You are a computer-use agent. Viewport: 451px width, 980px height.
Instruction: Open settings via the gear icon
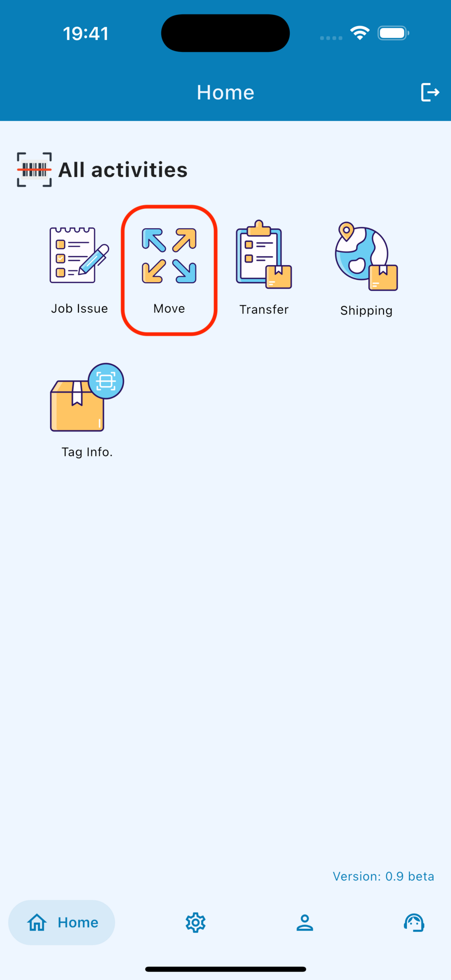196,922
